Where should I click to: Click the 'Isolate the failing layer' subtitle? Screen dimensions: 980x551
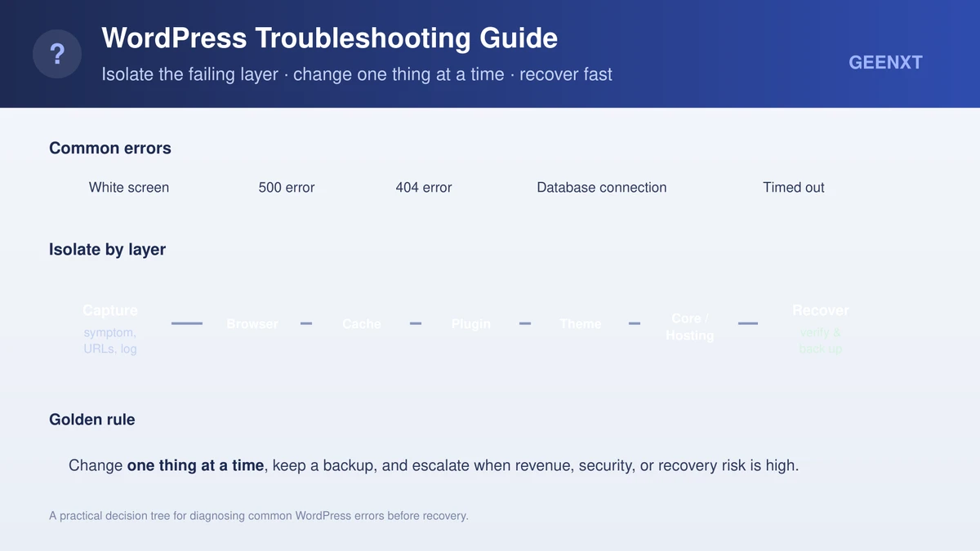point(357,74)
